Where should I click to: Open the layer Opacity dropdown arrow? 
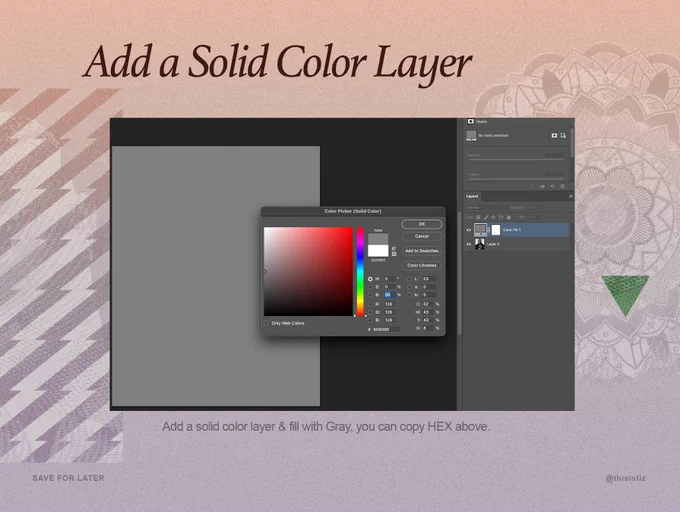(x=540, y=208)
